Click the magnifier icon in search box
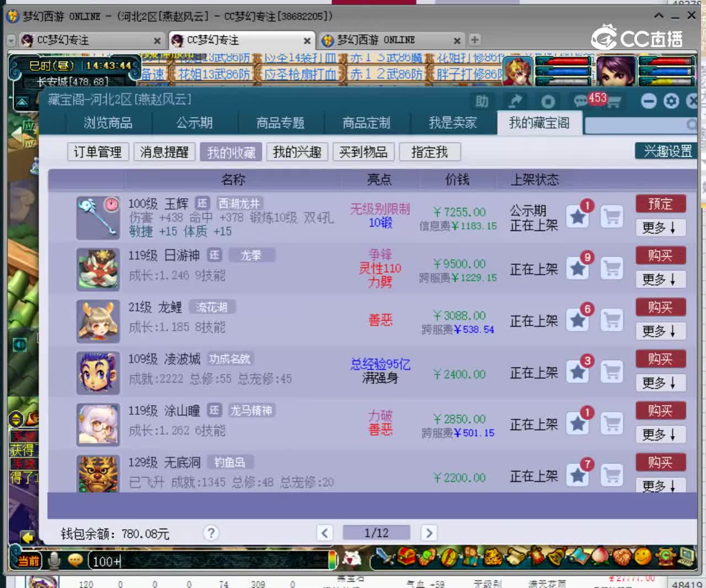Screen dimensions: 706x588 click(x=692, y=125)
